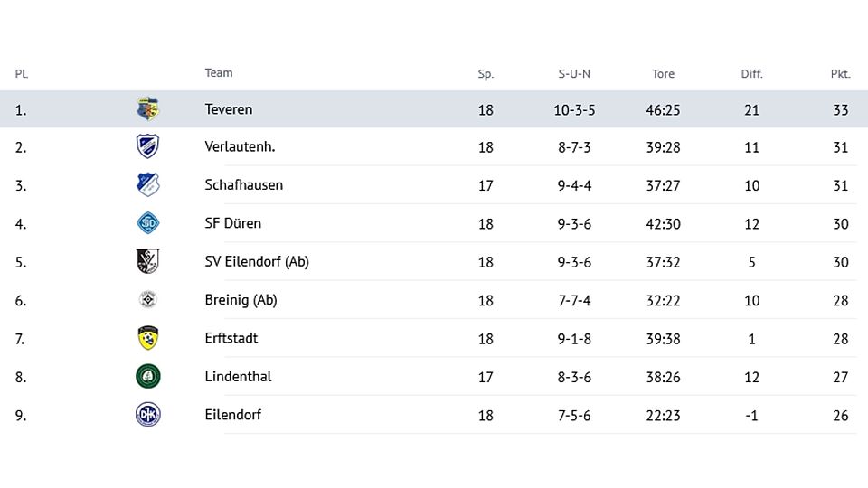Click the Diff. column header

(751, 73)
